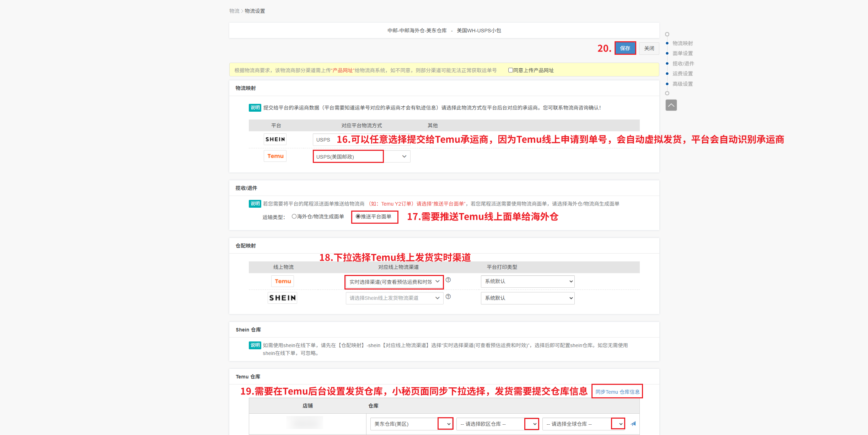Jump to 面单设置 in side navigation
Image resolution: width=868 pixels, height=435 pixels.
682,53
